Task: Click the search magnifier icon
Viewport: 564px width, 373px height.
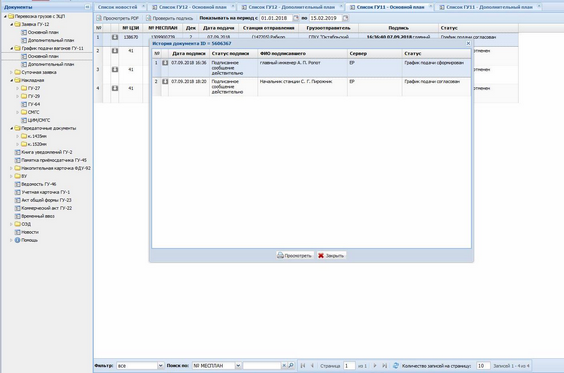Action: point(291,365)
